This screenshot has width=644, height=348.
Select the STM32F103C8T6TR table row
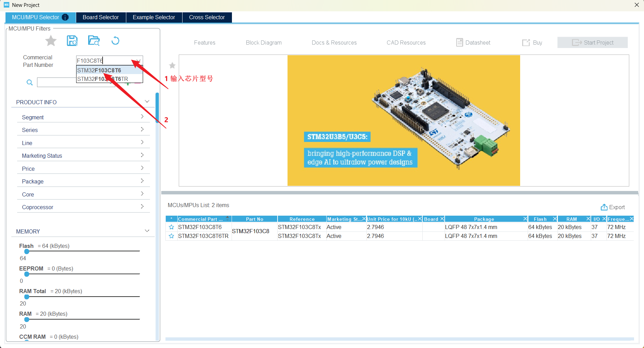[400, 236]
